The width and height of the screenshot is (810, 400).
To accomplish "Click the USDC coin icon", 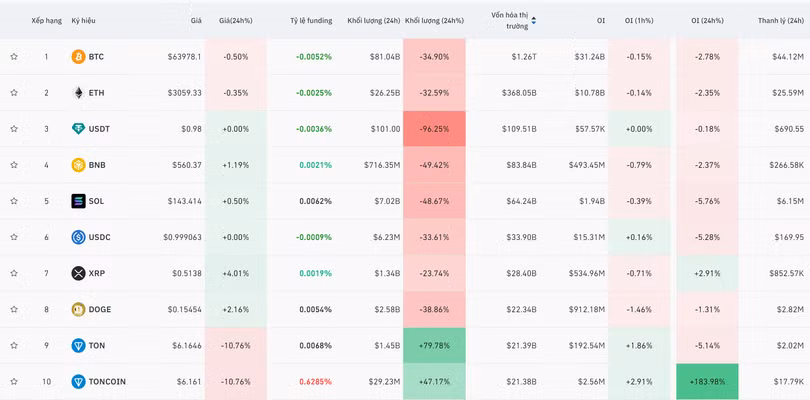I will (78, 237).
